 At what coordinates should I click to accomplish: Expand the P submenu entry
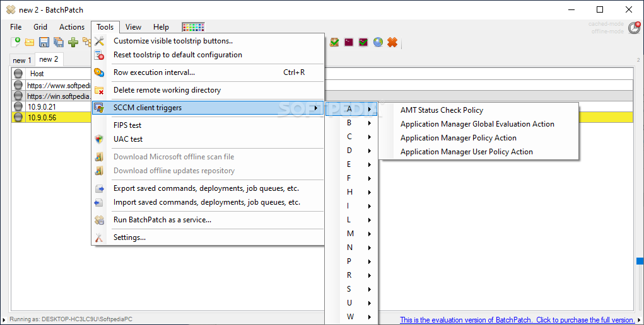tap(351, 261)
